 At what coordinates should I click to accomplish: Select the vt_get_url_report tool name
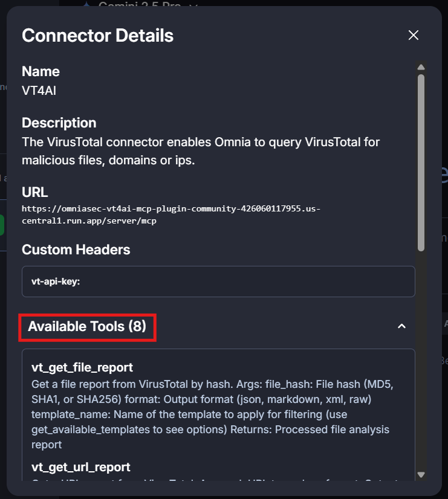(81, 467)
